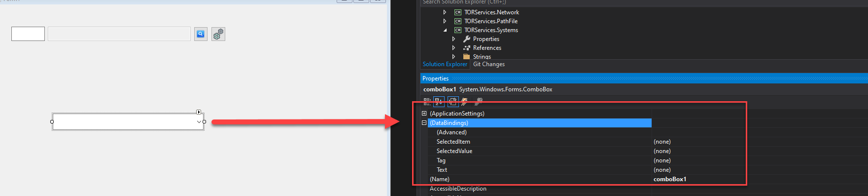Viewport: 868px width, 196px height.
Task: Click the wrench icon beside Properties node
Action: pos(467,39)
